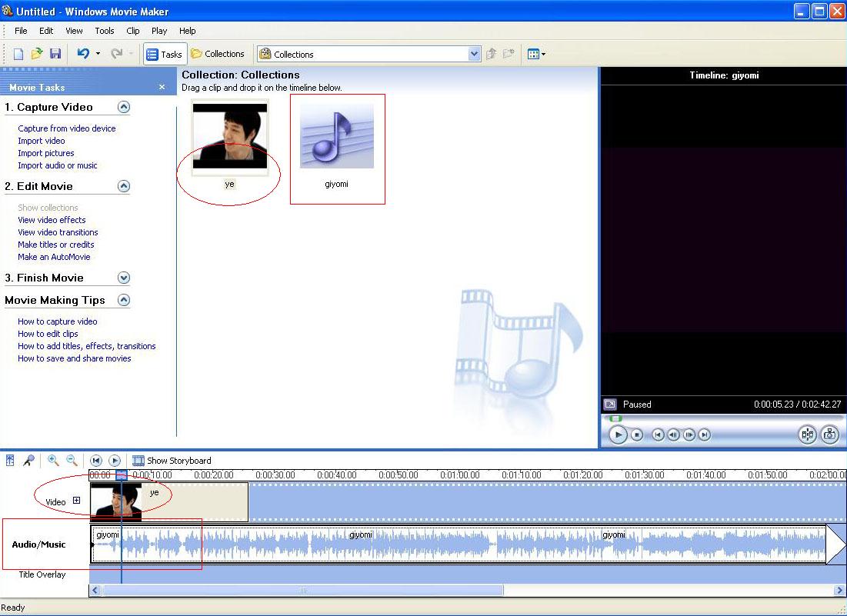The width and height of the screenshot is (847, 616).
Task: Select the ye clip thumbnail in Collections
Action: point(229,135)
